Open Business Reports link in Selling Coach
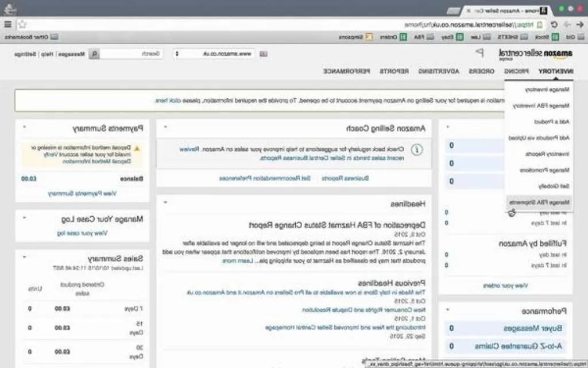Viewport: 588px width, 368px height. (345, 178)
